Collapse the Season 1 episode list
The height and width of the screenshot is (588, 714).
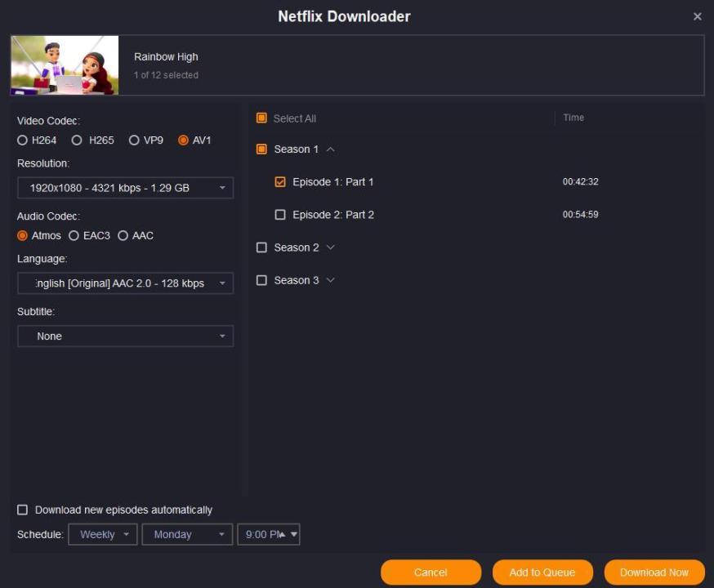click(x=331, y=149)
